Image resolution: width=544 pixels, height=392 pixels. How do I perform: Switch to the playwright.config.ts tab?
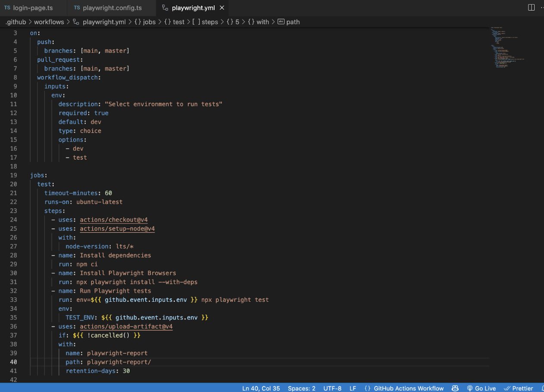(x=112, y=8)
